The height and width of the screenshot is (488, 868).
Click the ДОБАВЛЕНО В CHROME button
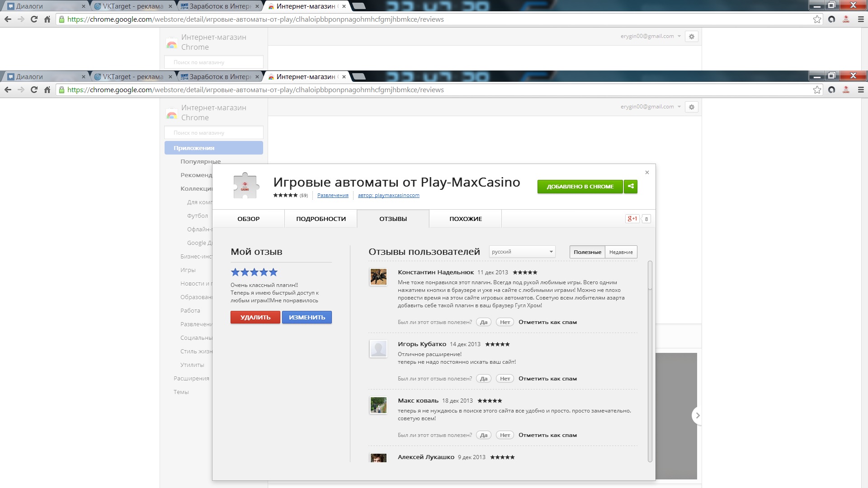point(580,187)
